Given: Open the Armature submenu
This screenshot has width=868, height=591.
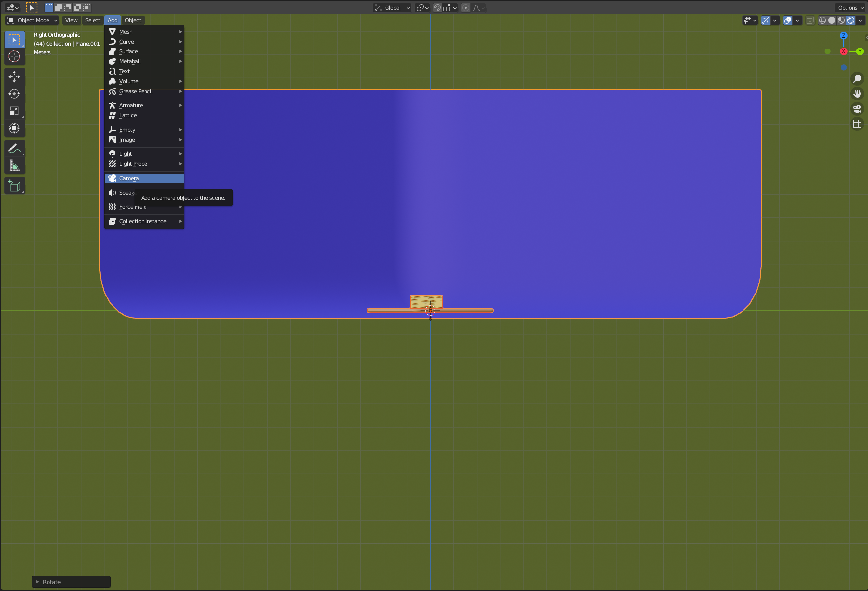Looking at the screenshot, I should pyautogui.click(x=145, y=105).
